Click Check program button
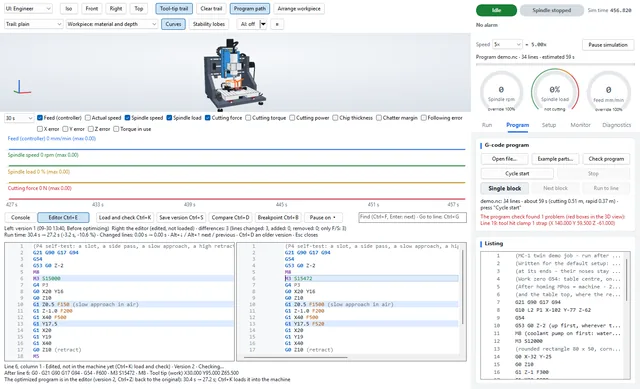The image size is (640, 389). tap(606, 159)
